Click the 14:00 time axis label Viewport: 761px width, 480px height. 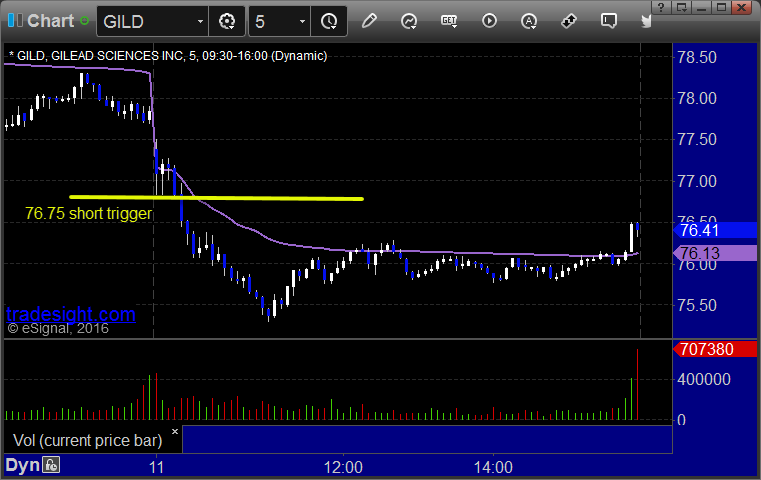tap(493, 467)
